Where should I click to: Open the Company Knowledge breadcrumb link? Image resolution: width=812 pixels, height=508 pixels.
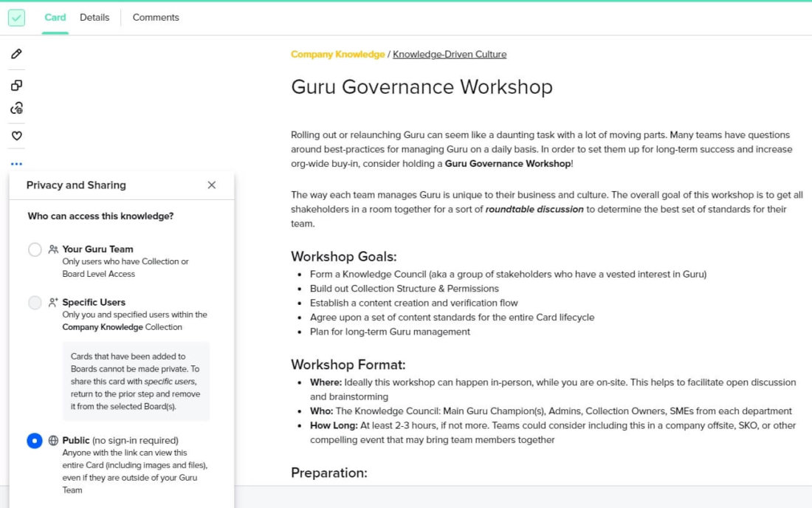pos(338,54)
